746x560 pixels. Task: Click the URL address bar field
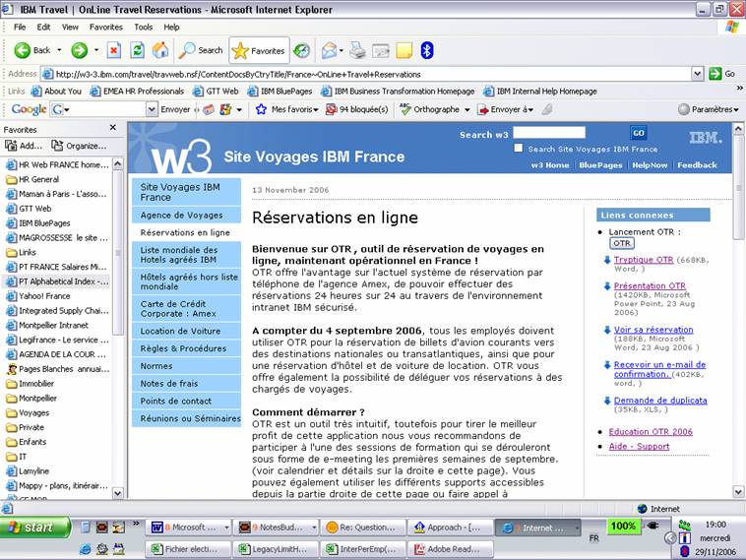click(366, 74)
